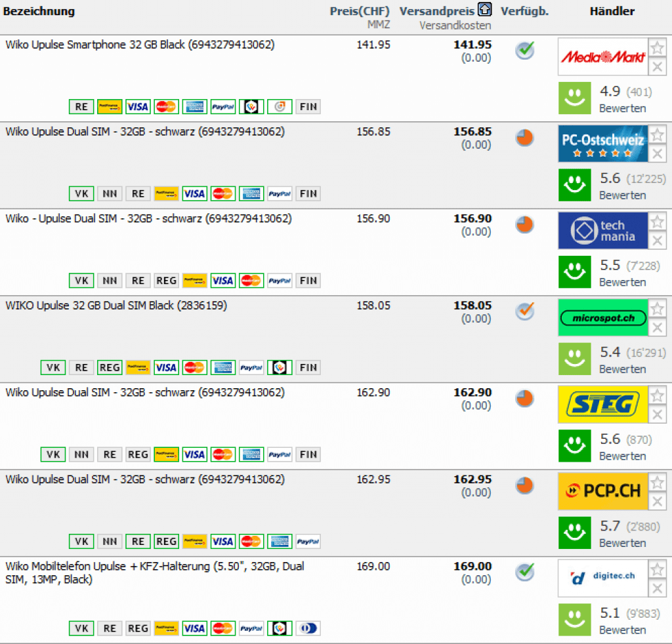Viewport: 672px width, 644px height.
Task: Toggle favorite star for digitec.ch
Action: coord(657,569)
